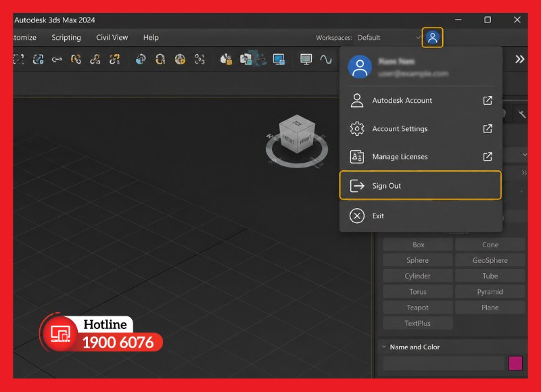Click the orange quartered circle icon
541x392 pixels.
click(x=180, y=59)
